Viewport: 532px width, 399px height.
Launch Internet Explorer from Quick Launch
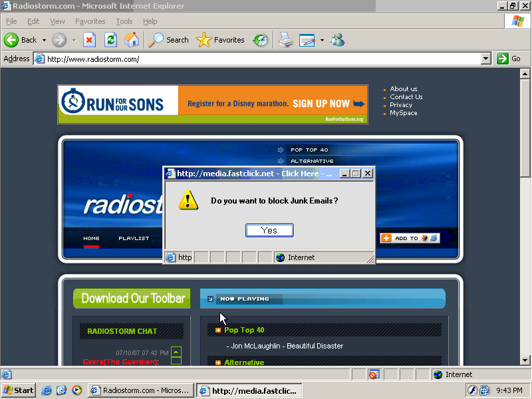click(47, 390)
